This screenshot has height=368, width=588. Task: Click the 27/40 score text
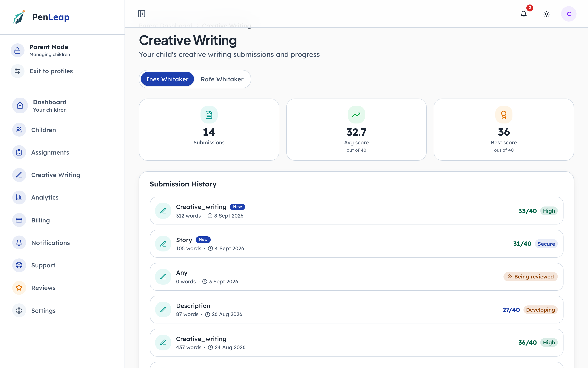(511, 310)
